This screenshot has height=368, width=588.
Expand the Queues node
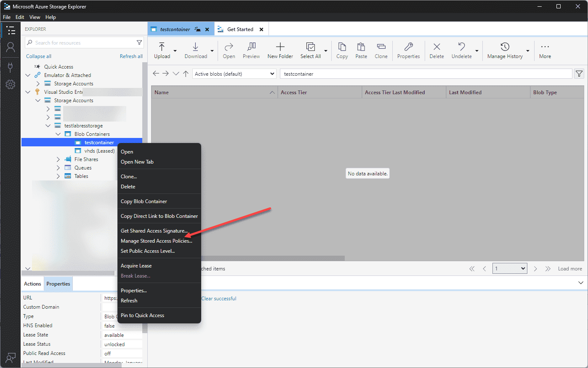[x=58, y=168]
